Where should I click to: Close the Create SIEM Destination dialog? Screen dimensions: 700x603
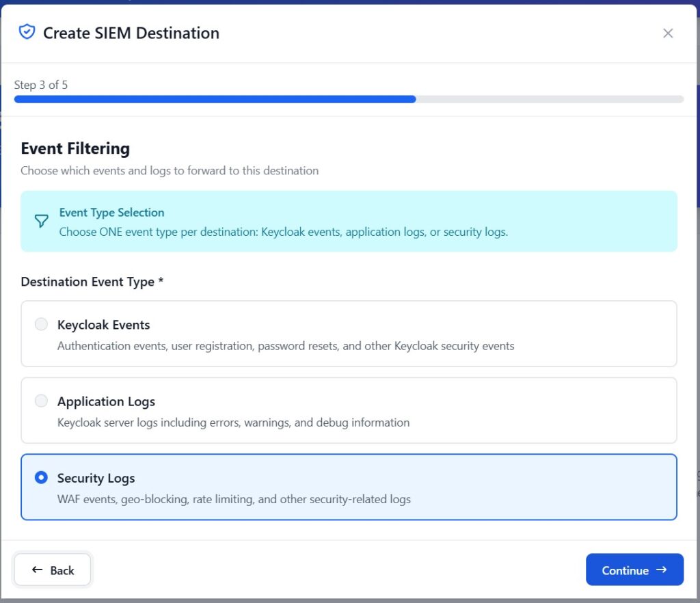point(668,33)
